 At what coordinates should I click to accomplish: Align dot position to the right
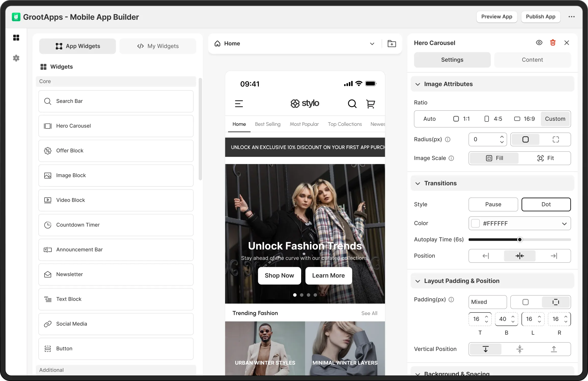[x=554, y=256]
